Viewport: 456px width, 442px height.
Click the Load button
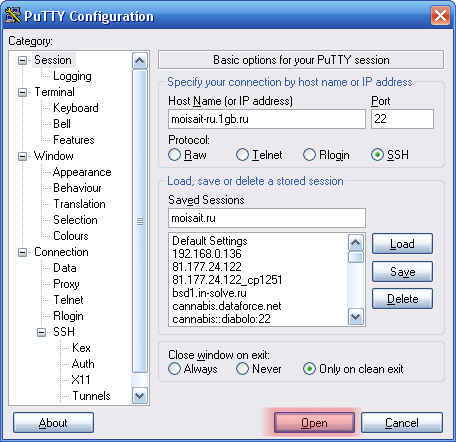click(402, 244)
